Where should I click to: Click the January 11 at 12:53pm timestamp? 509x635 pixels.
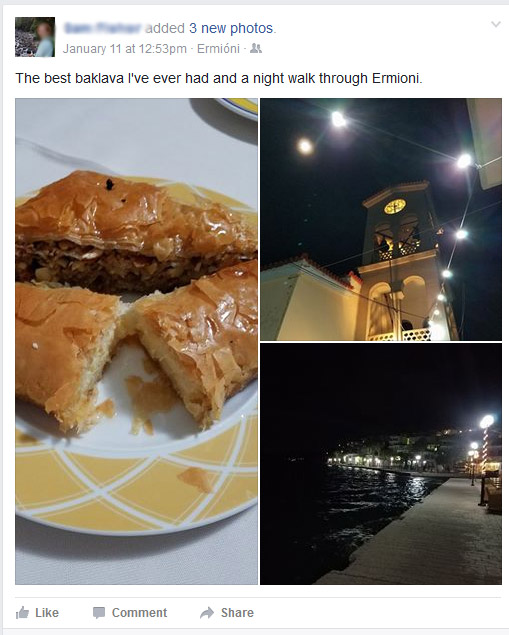125,49
